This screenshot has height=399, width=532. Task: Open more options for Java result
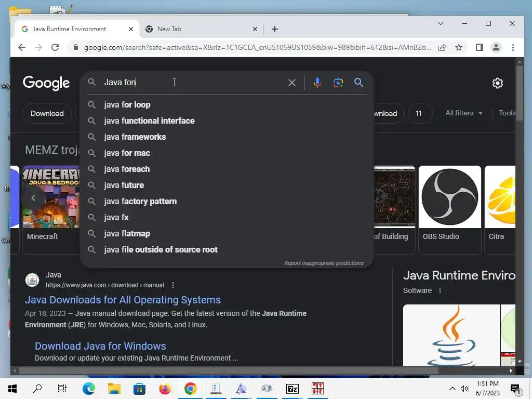pos(173,285)
